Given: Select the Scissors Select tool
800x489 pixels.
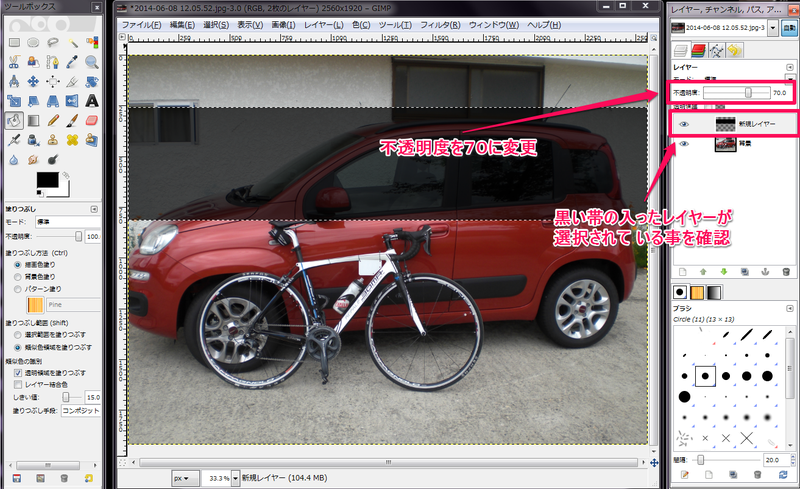Looking at the screenshot, I should pos(14,62).
